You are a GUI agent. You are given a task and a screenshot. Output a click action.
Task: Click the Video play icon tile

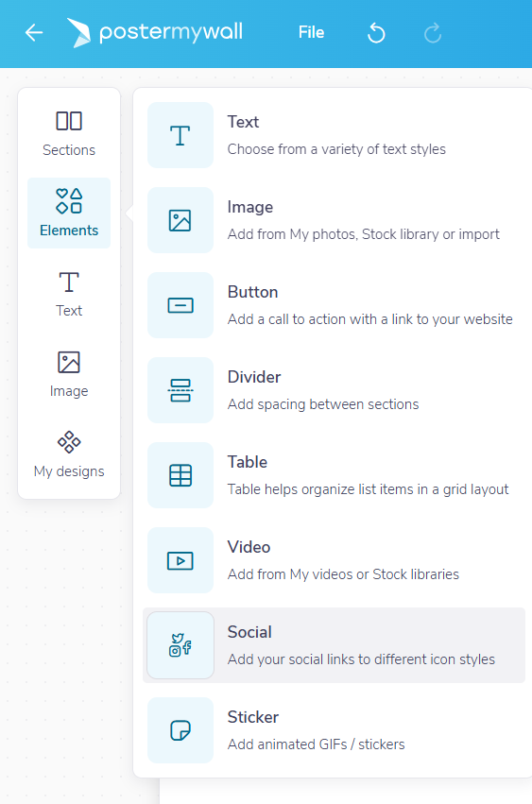point(180,560)
